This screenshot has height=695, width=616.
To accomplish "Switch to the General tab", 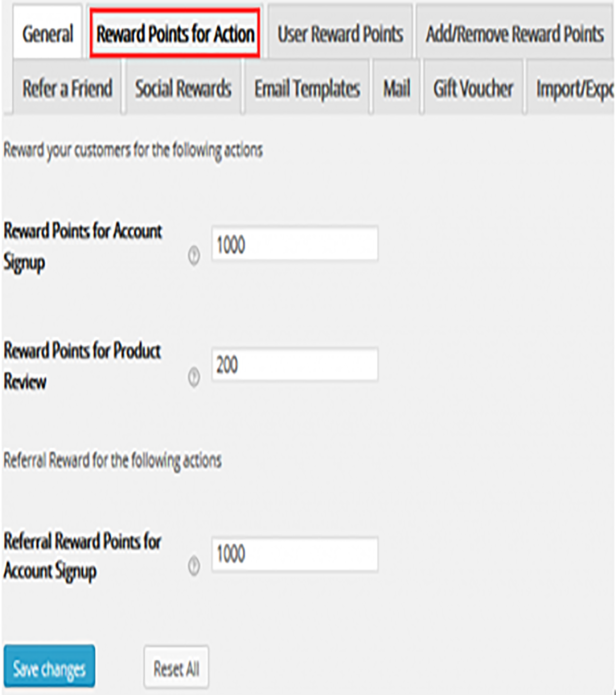I will pos(46,34).
